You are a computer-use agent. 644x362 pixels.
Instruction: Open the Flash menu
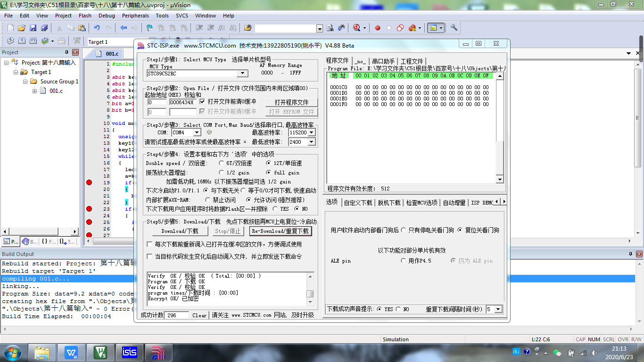click(85, 16)
